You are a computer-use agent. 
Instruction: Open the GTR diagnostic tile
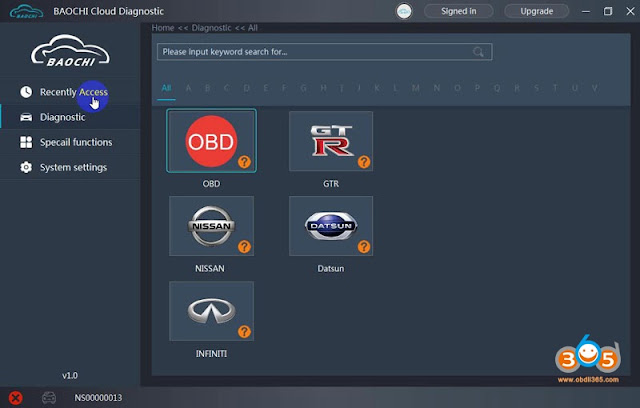[x=331, y=141]
